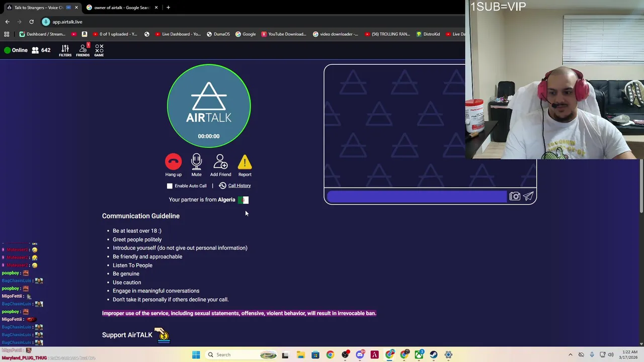Open the Xbox app in taskbar
The image size is (644, 362).
[419, 355]
